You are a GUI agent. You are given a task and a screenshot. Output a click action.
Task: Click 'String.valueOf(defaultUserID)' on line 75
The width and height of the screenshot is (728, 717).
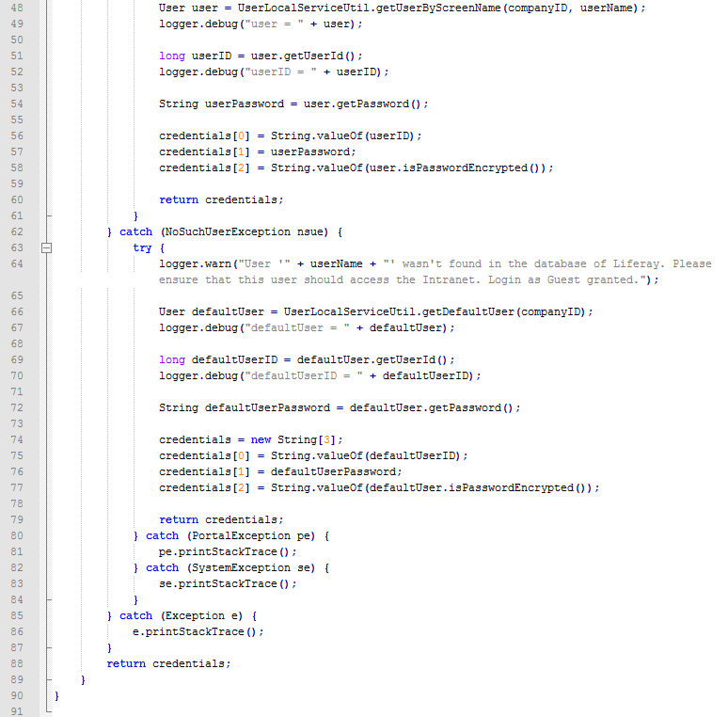(366, 455)
